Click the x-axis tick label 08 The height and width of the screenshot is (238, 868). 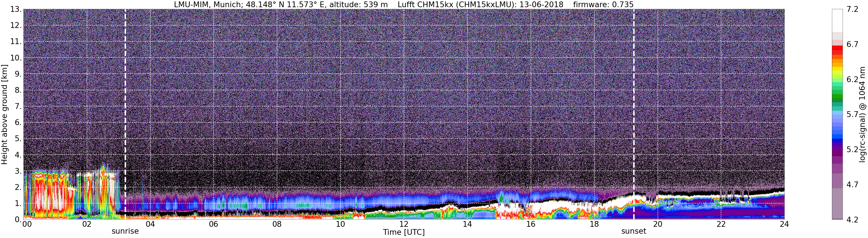click(x=277, y=224)
